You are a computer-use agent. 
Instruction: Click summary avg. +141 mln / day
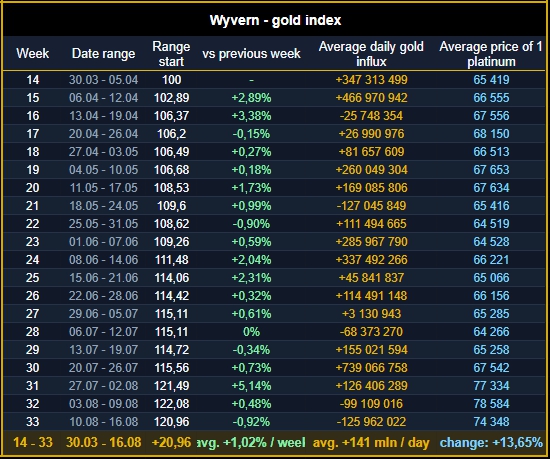371,443
